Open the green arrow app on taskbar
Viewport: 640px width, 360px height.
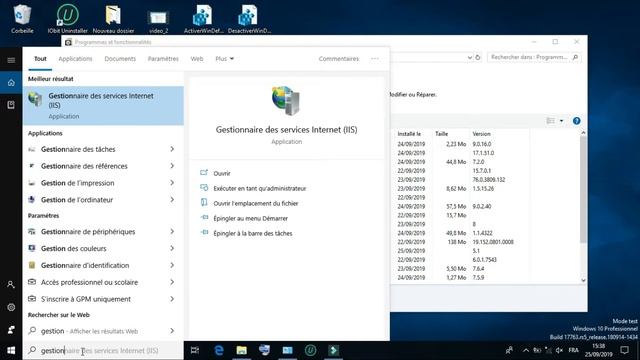click(x=333, y=350)
